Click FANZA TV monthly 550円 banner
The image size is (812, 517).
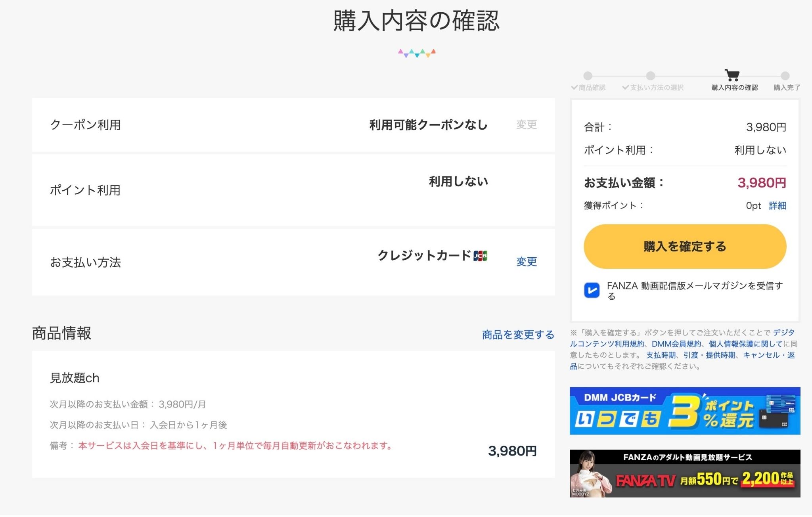(x=685, y=474)
